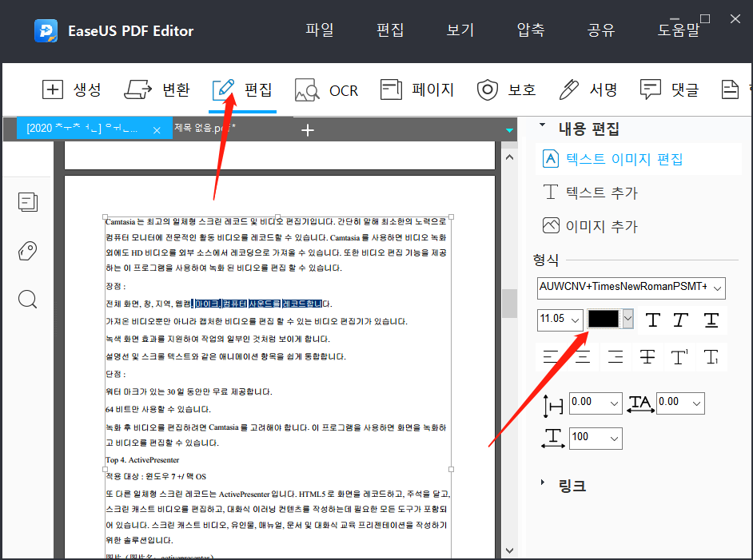Open the font family dropdown
Image resolution: width=753 pixels, height=560 pixels.
(x=631, y=288)
